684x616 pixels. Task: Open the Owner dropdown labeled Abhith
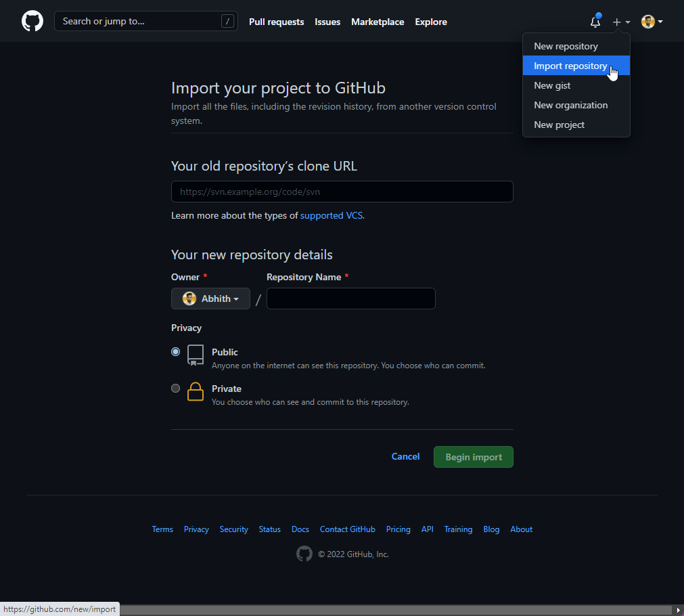210,298
